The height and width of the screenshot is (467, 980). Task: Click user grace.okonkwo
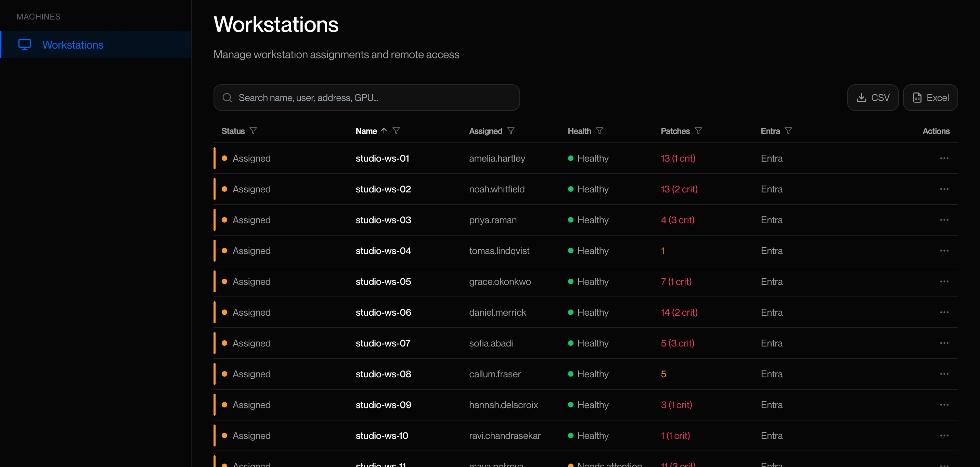(x=500, y=282)
